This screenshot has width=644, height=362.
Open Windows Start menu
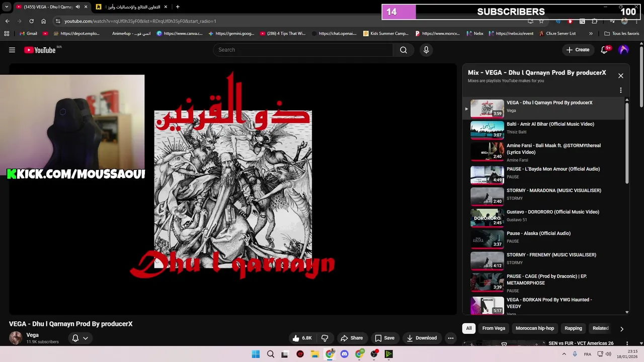(256, 354)
